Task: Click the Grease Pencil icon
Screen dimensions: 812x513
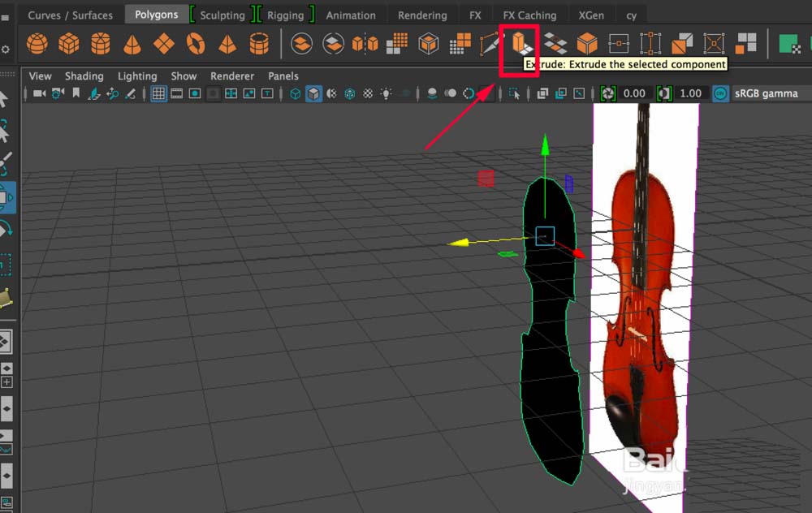Action: click(131, 93)
